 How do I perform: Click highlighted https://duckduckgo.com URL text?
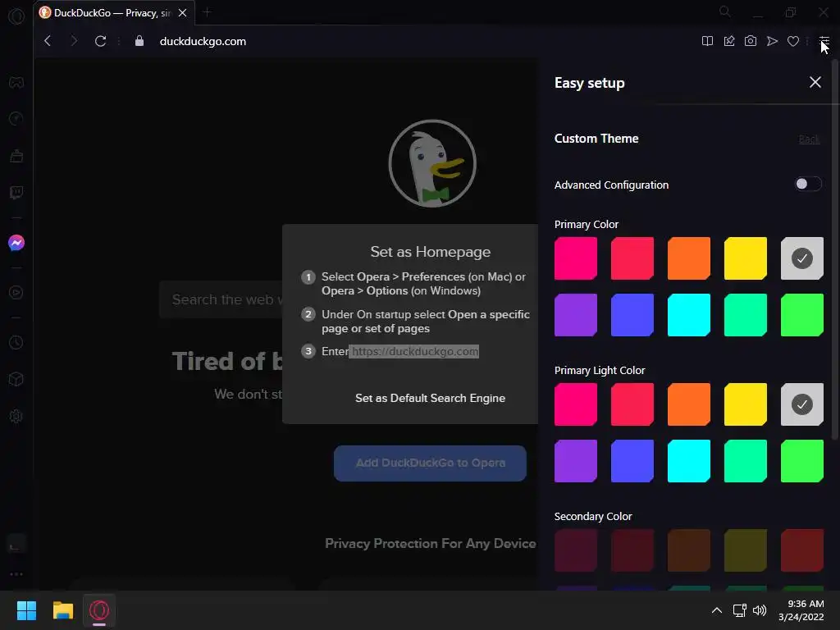(x=414, y=351)
